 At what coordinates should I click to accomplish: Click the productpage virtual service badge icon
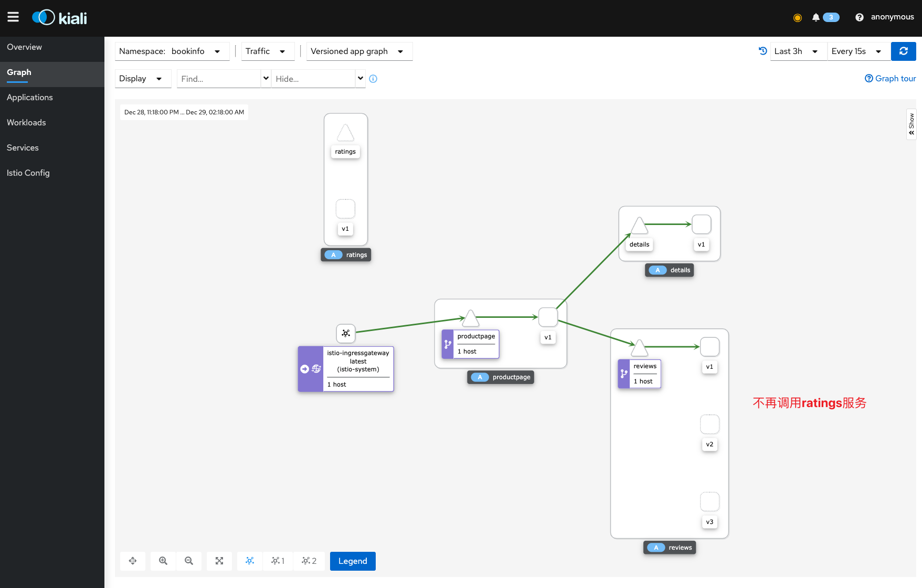[448, 344]
